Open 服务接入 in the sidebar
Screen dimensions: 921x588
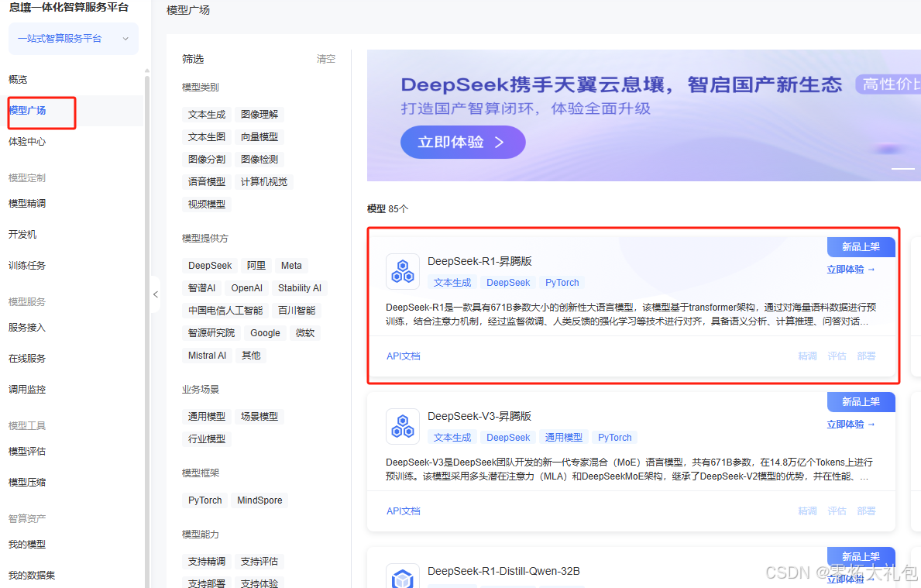(27, 328)
